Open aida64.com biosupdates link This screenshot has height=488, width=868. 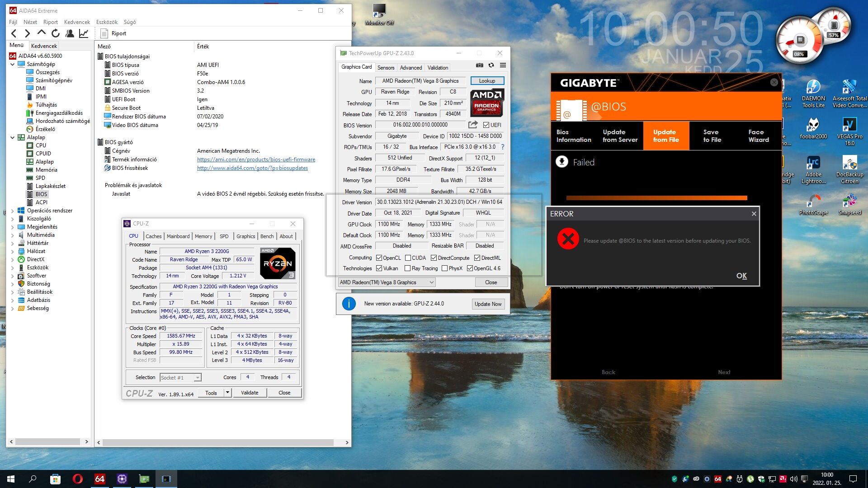point(252,168)
